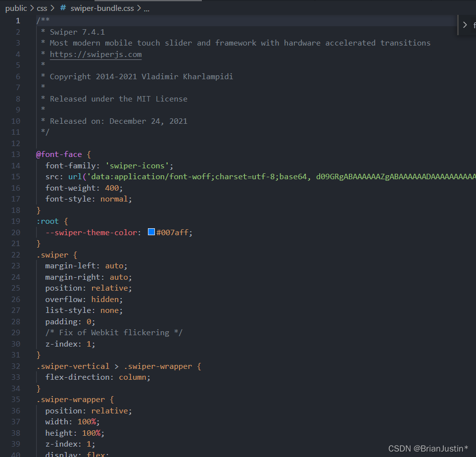Select line number 13 in the gutter

15,154
